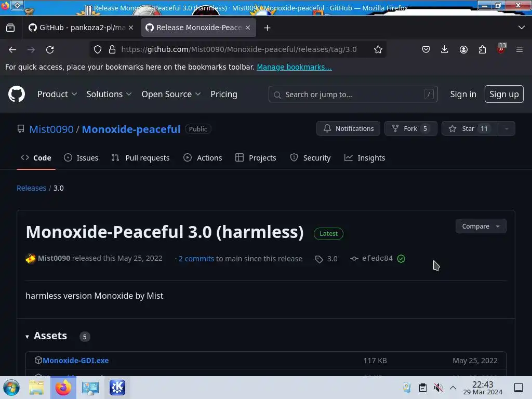This screenshot has height=399, width=532.
Task: Open the file manager from the taskbar
Action: pyautogui.click(x=36, y=388)
